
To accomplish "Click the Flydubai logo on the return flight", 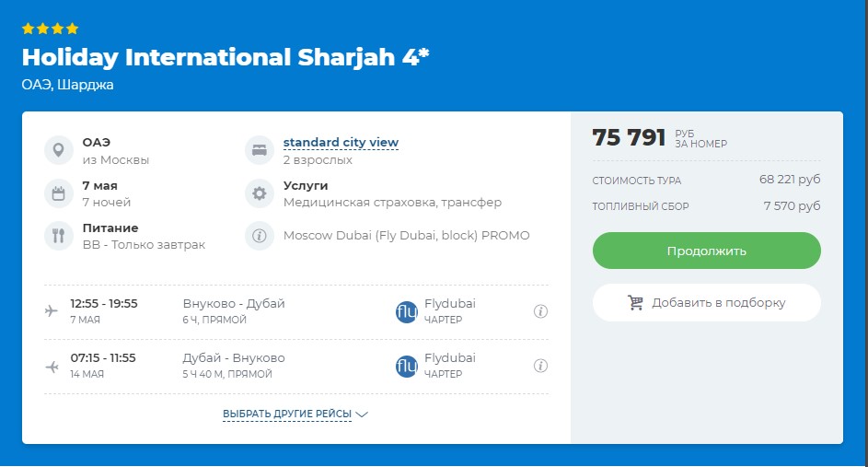I will coord(406,366).
